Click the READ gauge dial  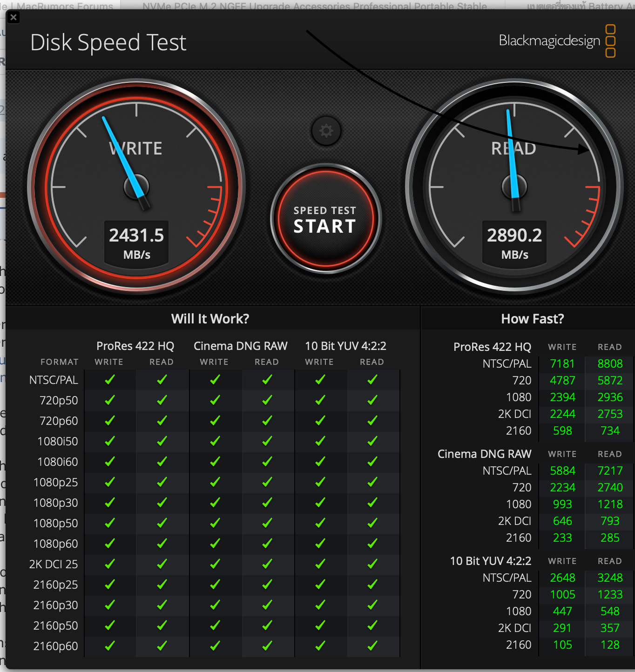(514, 186)
